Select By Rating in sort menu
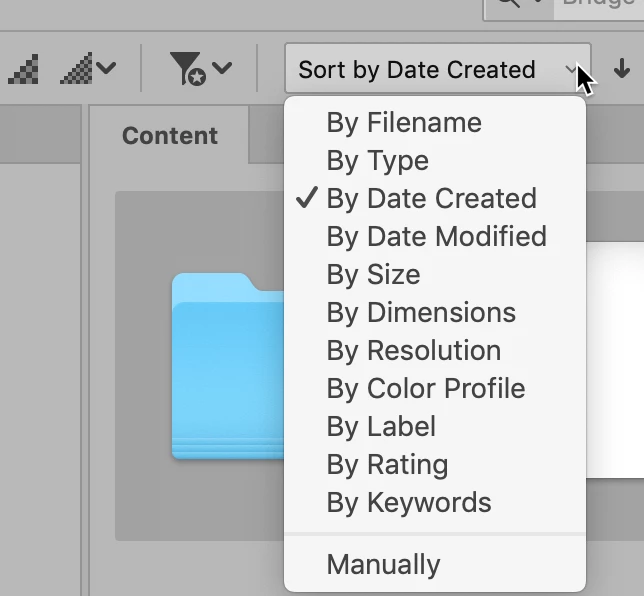The height and width of the screenshot is (596, 644). pos(387,465)
